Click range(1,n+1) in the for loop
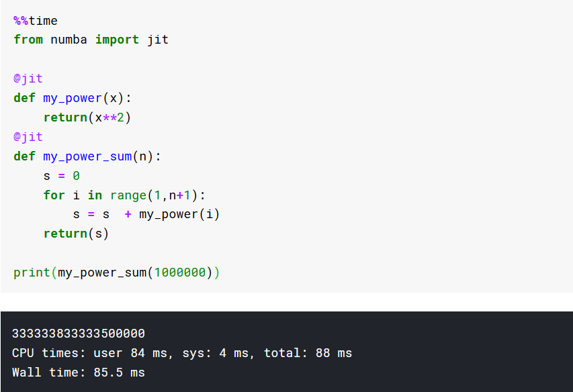The height and width of the screenshot is (392, 573). point(154,195)
